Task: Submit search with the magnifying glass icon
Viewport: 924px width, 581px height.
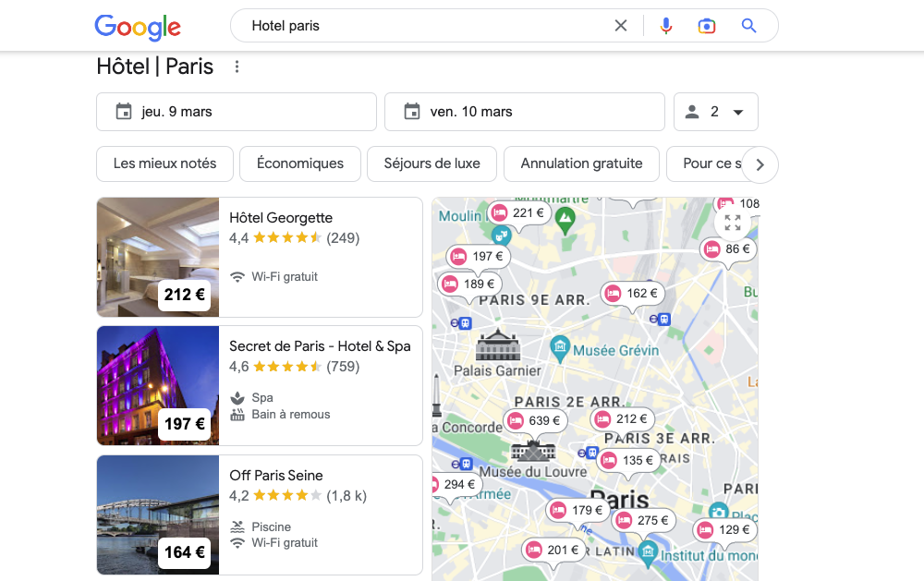Action: [748, 25]
